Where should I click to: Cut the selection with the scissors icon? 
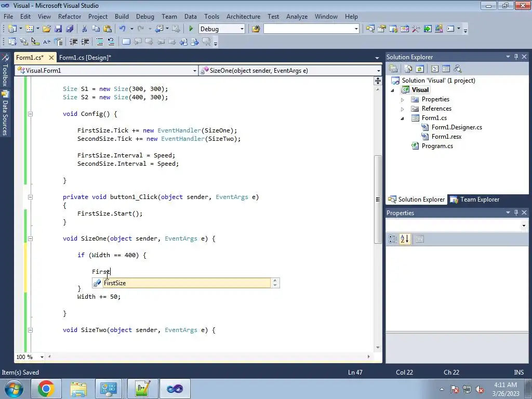[x=85, y=29]
